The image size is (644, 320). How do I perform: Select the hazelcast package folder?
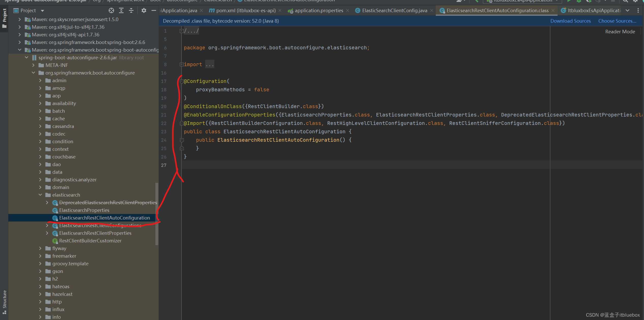click(62, 294)
